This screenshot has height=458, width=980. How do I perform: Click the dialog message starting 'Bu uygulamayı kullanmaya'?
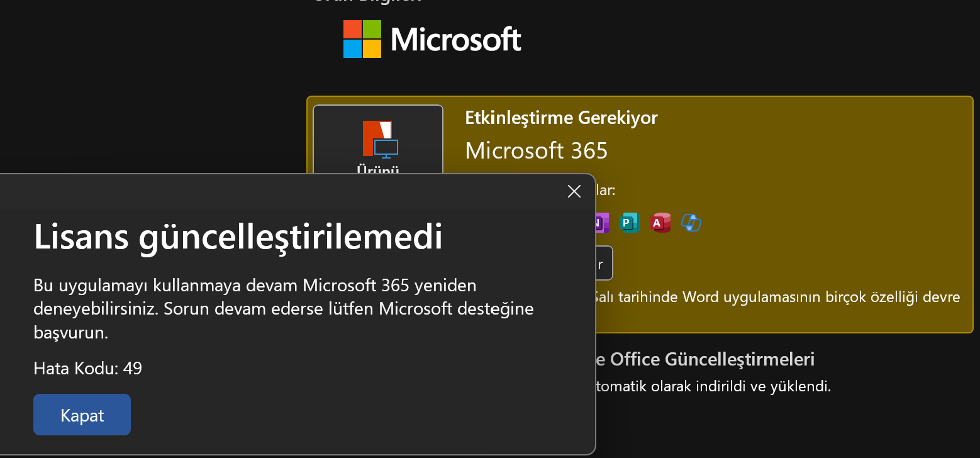click(284, 309)
